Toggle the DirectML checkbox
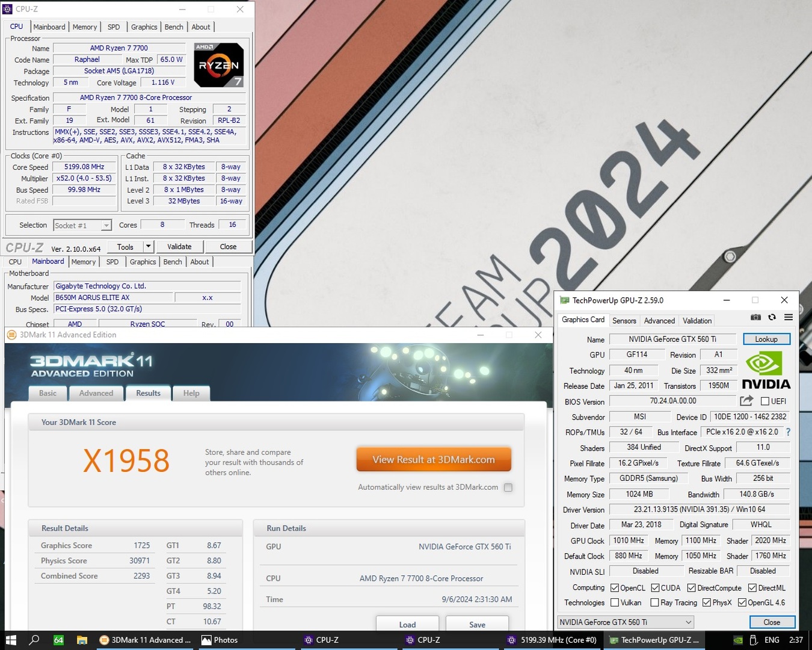This screenshot has width=812, height=650. tap(752, 587)
